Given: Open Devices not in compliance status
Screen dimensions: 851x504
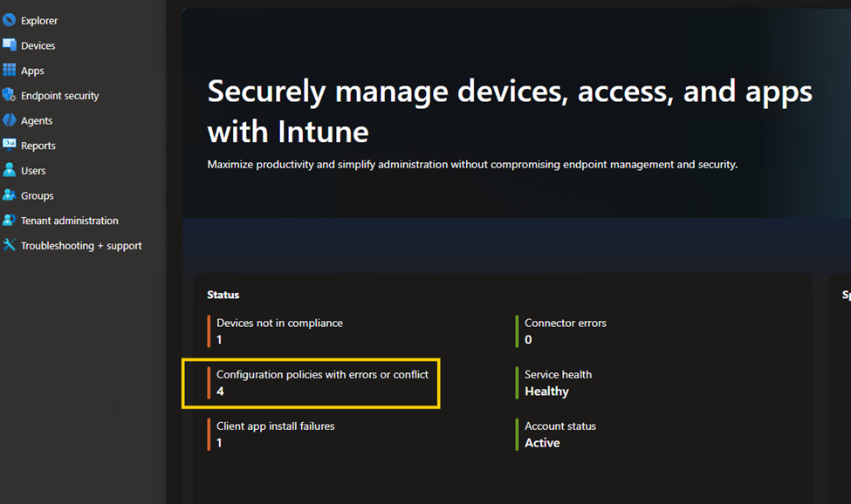Looking at the screenshot, I should pyautogui.click(x=279, y=324).
